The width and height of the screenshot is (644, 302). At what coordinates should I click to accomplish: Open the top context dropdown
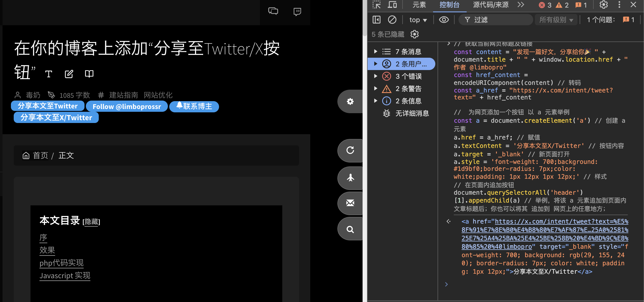(x=418, y=20)
